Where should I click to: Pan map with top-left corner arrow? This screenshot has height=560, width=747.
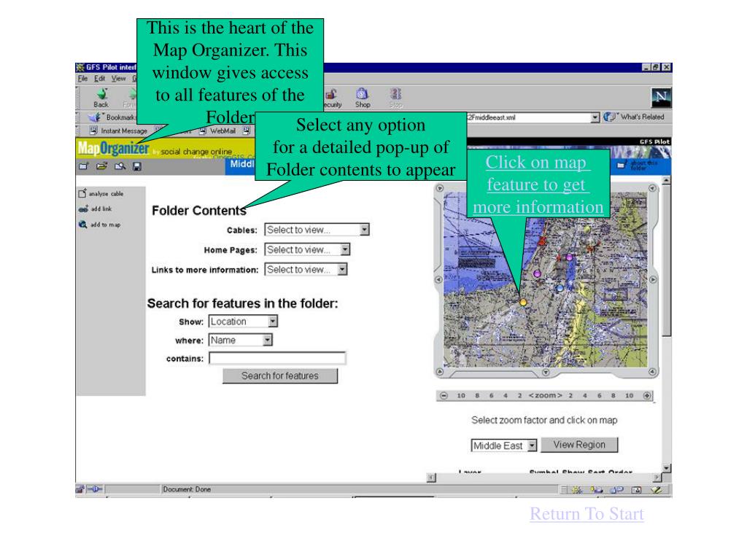(440, 188)
